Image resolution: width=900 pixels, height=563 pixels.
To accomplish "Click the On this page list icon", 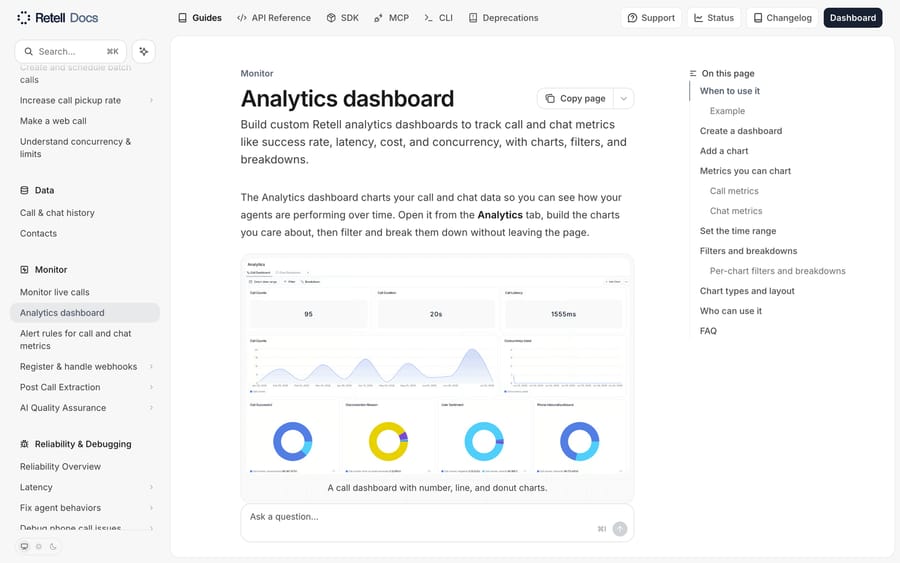I will (x=693, y=73).
